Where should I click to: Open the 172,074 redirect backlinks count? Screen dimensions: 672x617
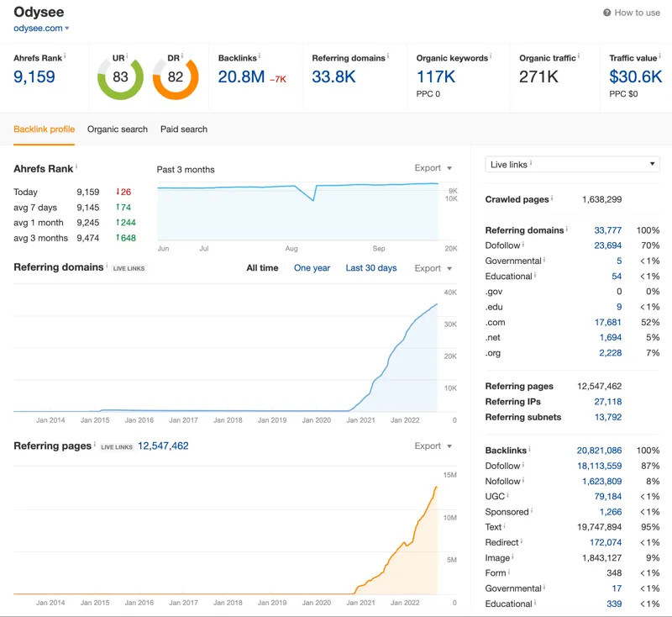(606, 542)
